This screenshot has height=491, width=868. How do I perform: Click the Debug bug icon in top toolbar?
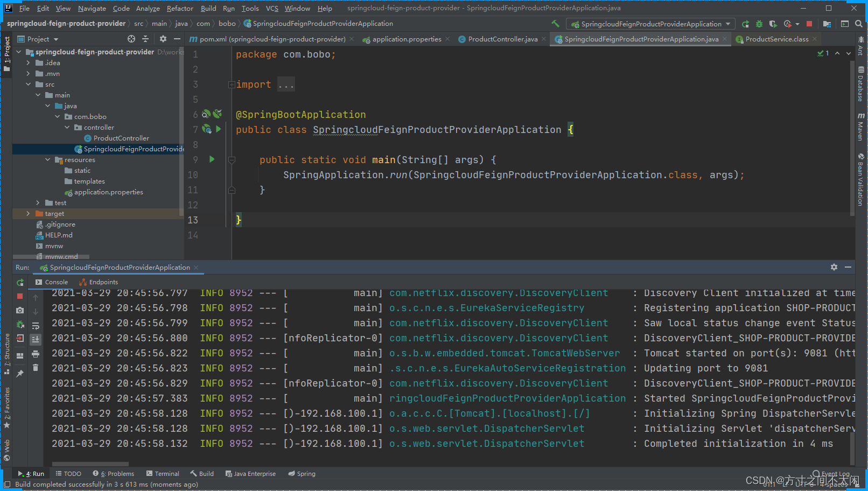(x=759, y=24)
